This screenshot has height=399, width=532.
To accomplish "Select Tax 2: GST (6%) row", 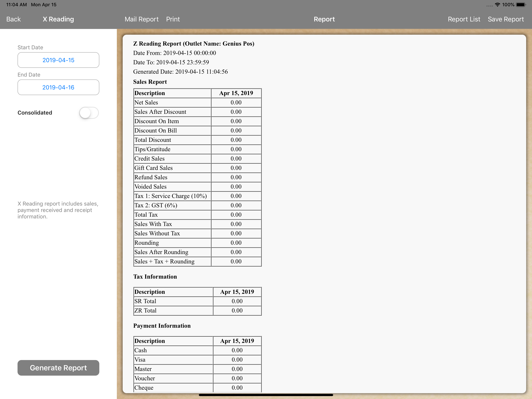I will tap(197, 206).
